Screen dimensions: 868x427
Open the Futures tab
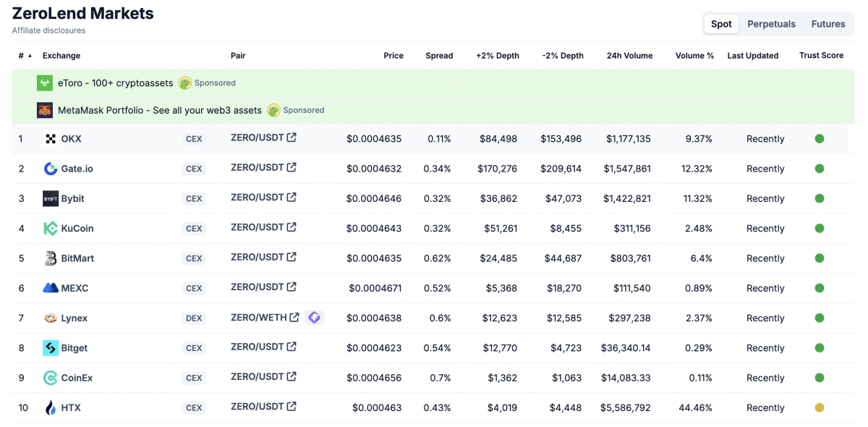(827, 24)
